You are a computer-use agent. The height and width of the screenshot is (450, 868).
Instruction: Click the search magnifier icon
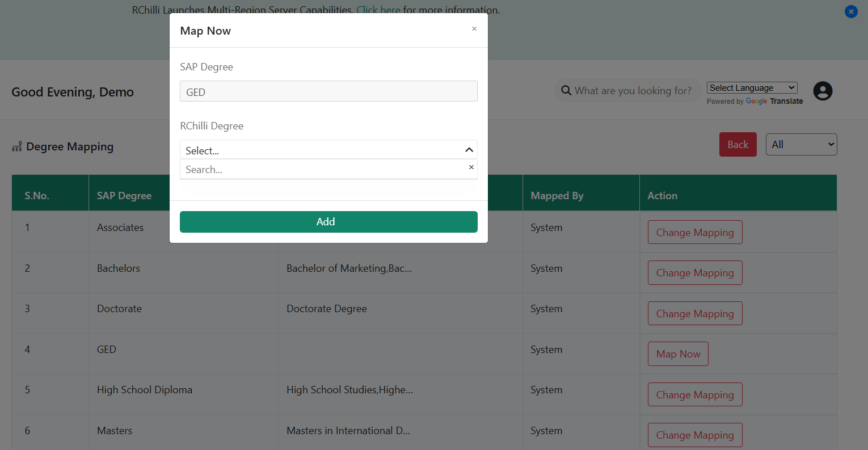coord(566,91)
